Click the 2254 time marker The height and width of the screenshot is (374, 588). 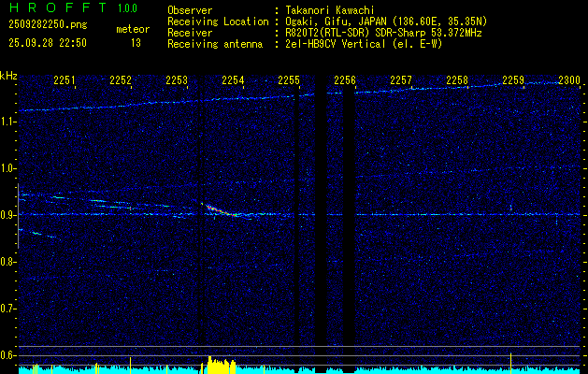(x=233, y=80)
